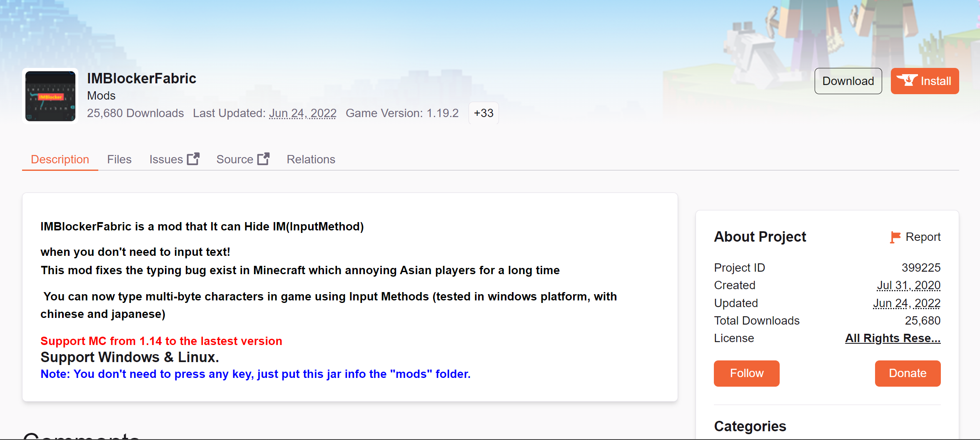Click the orange Install button

point(925,81)
